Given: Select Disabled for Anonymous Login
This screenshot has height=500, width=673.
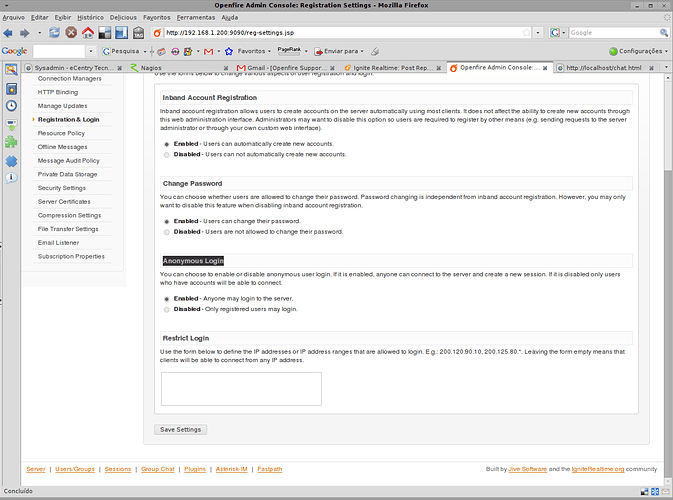Looking at the screenshot, I should pos(167,309).
